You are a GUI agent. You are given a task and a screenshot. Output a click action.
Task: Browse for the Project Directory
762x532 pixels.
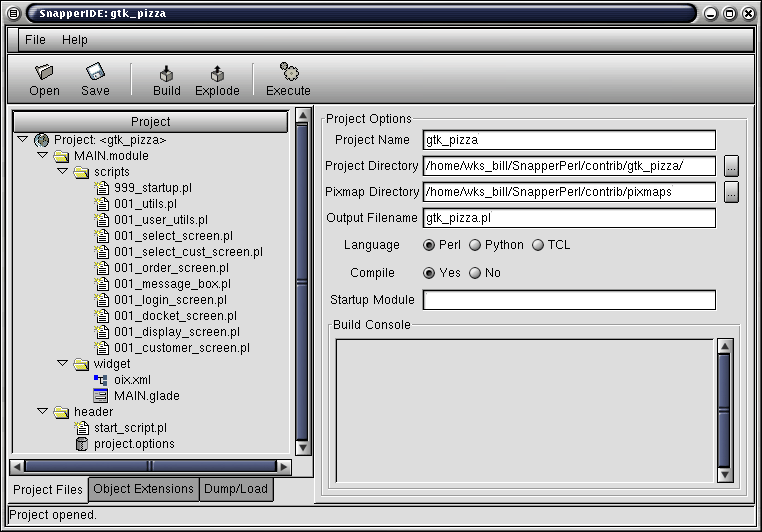[731, 166]
